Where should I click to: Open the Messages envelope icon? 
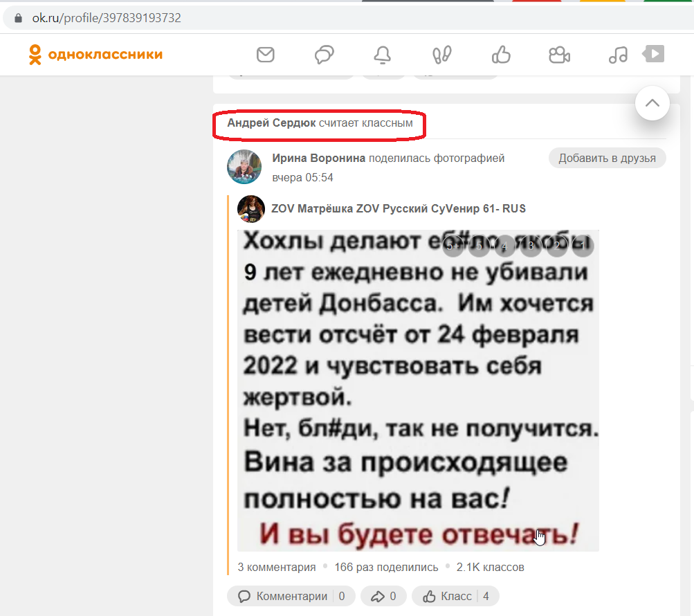[266, 55]
